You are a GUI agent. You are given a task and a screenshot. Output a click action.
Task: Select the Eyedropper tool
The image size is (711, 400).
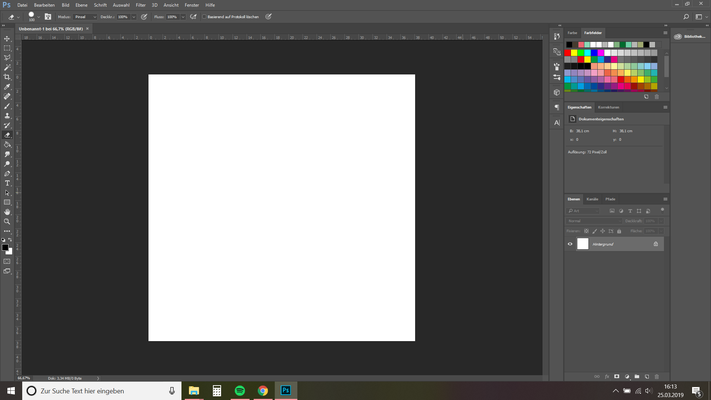pos(7,87)
